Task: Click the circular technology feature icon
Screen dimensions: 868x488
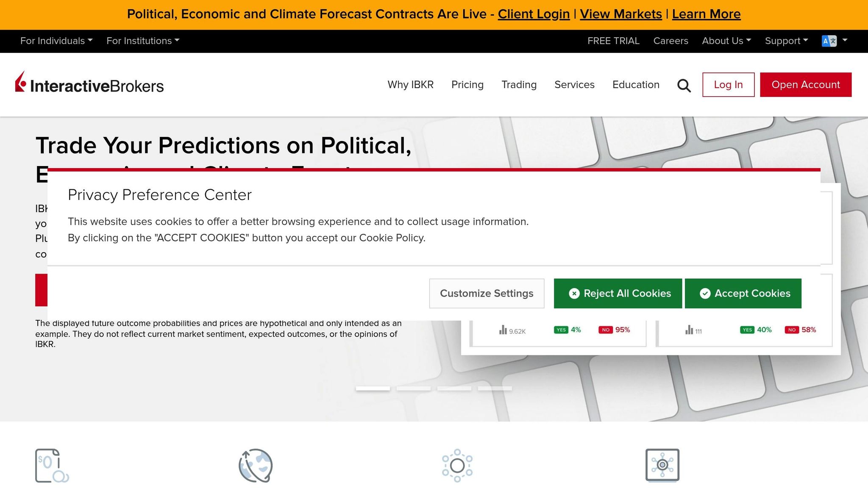Action: tap(457, 465)
